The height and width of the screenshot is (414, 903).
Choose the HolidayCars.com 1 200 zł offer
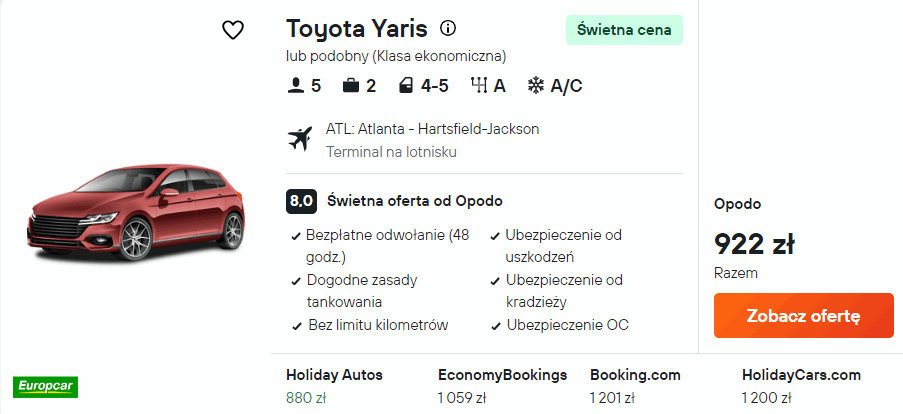(x=800, y=386)
